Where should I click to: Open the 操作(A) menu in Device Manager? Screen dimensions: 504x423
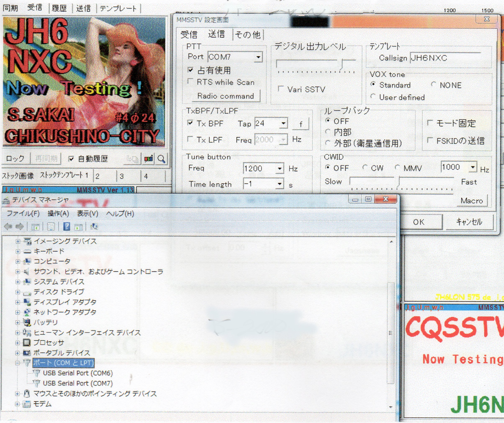point(58,213)
